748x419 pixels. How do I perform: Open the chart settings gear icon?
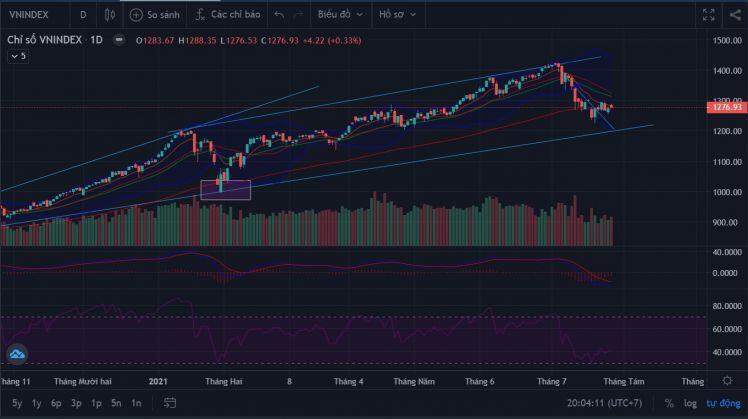(x=727, y=381)
